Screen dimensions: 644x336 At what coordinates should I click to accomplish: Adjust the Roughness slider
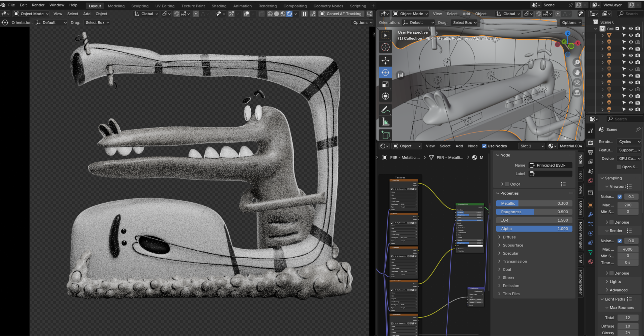pyautogui.click(x=534, y=212)
